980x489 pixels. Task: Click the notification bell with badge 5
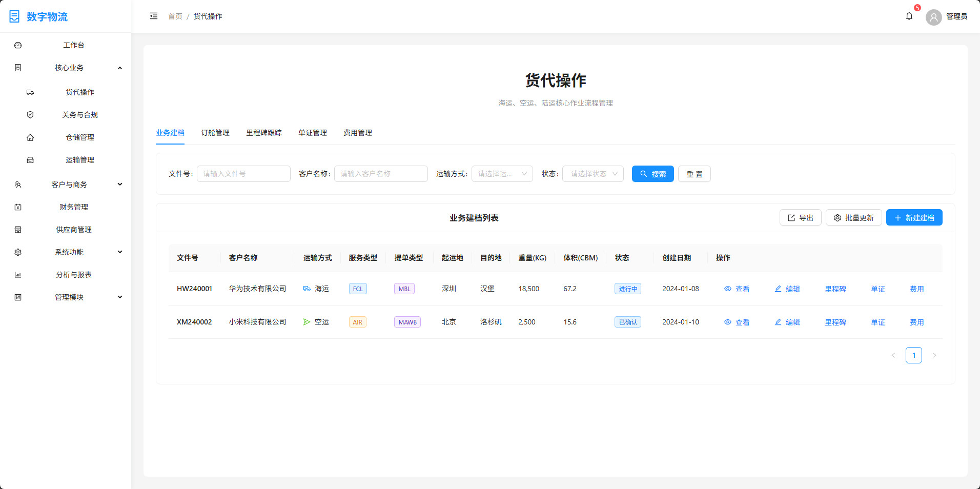[909, 16]
